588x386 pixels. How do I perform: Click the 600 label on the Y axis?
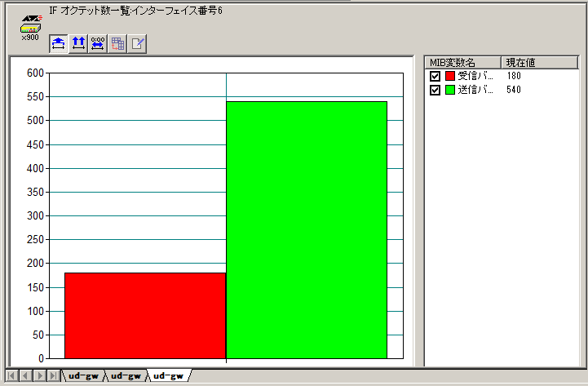35,73
